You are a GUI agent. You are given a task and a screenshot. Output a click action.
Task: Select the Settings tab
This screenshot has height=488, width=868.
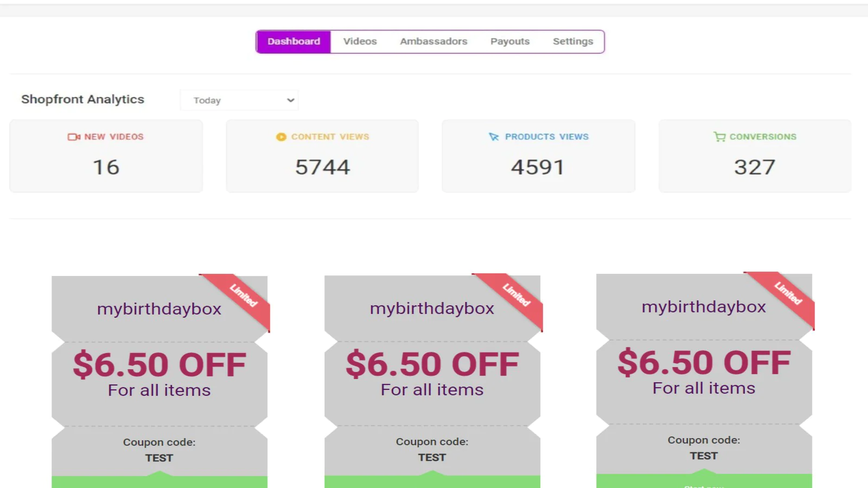pos(573,42)
